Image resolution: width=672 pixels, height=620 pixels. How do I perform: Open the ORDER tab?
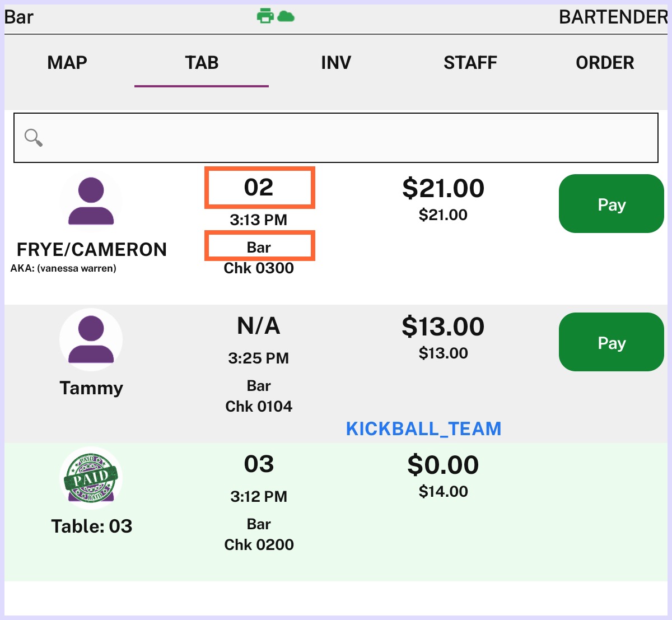coord(605,63)
